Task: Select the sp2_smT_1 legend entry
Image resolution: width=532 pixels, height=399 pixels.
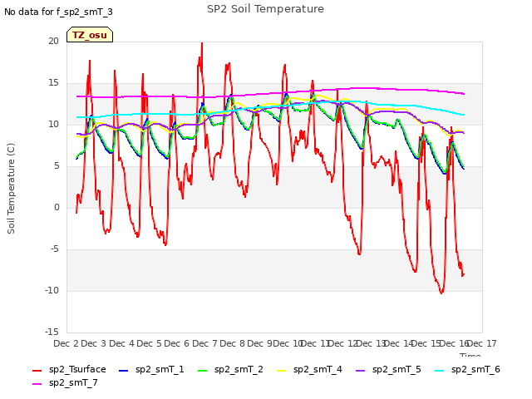Action: pyautogui.click(x=151, y=369)
